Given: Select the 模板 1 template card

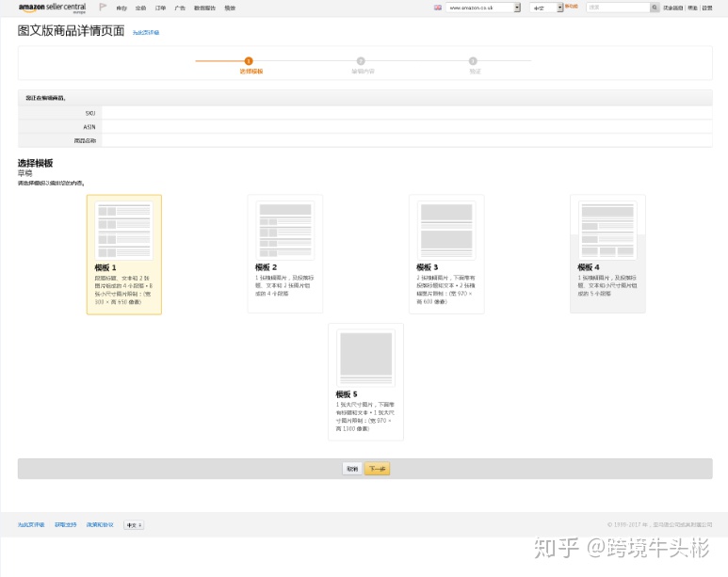Looking at the screenshot, I should 124,254.
